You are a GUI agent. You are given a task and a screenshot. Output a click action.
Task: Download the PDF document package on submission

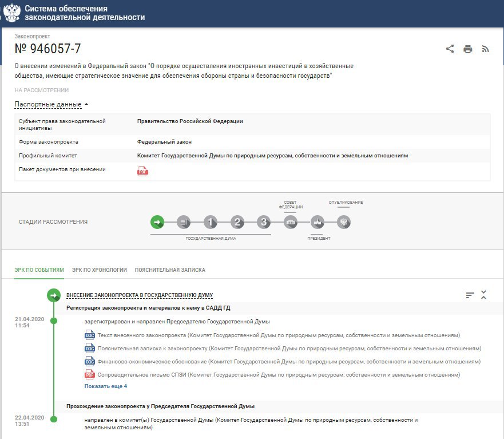142,171
